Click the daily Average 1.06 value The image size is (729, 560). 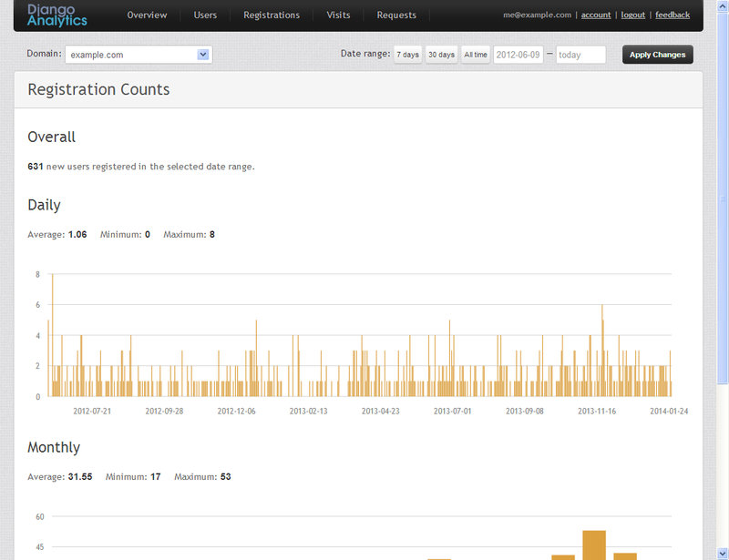click(77, 234)
